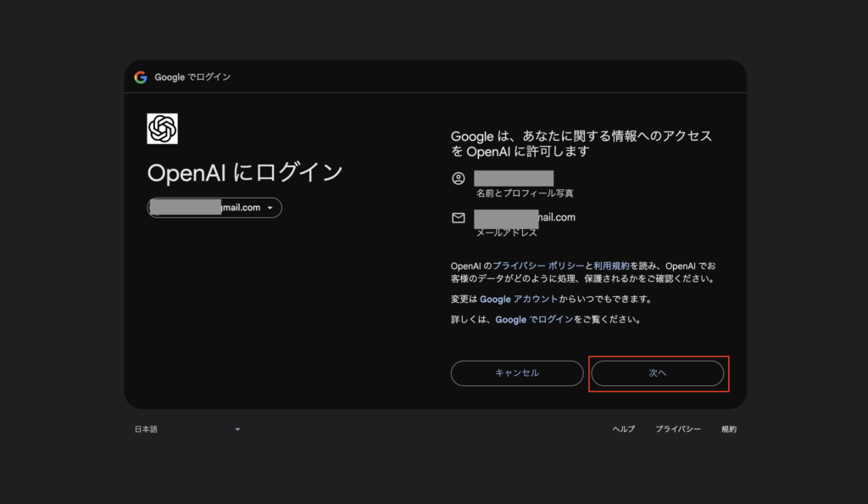
Task: Click the profile person icon
Action: pos(459,178)
